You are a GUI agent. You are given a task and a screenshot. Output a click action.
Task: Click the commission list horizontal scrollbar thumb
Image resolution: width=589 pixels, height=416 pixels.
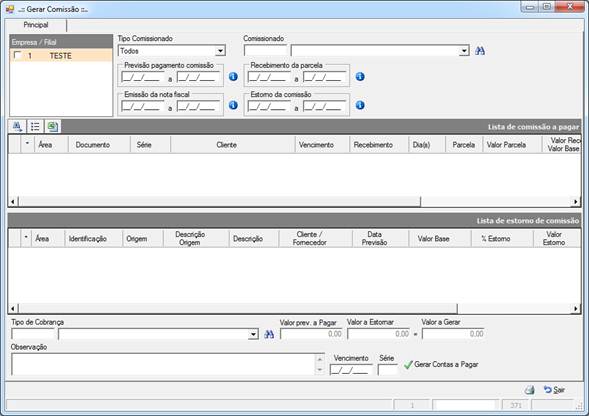tap(219, 202)
